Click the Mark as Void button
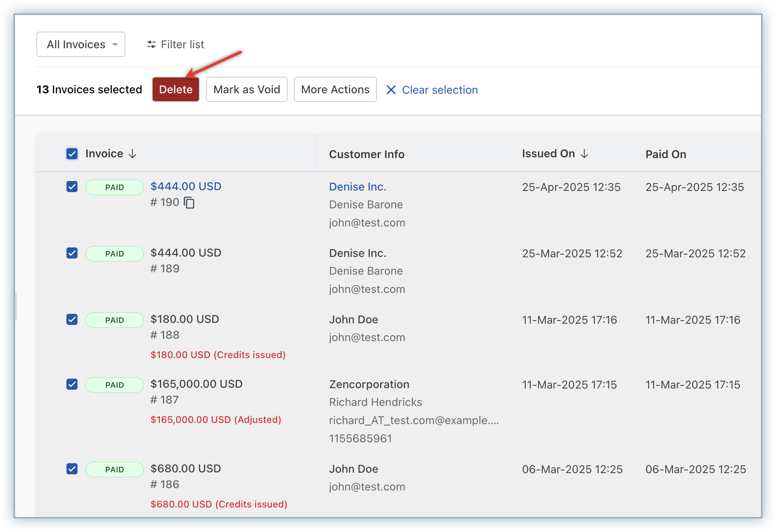776x532 pixels. point(246,90)
